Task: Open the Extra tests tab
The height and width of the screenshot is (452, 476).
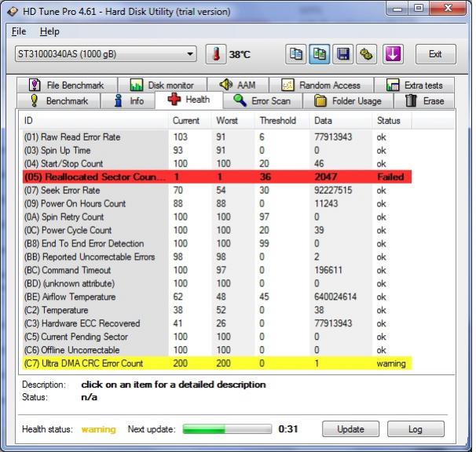Action: coord(415,85)
